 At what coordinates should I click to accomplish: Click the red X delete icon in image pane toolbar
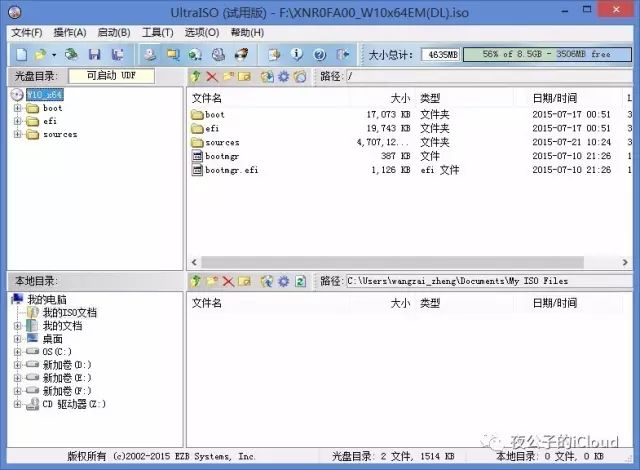pos(212,76)
